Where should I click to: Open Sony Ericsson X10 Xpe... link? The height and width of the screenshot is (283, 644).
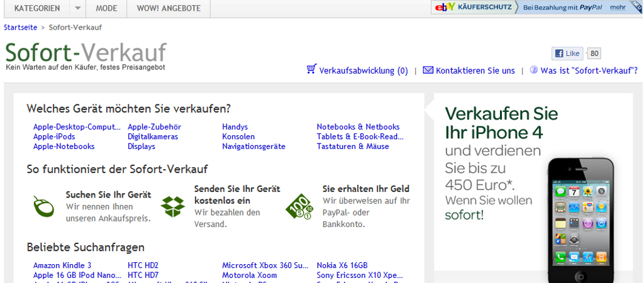pos(360,275)
